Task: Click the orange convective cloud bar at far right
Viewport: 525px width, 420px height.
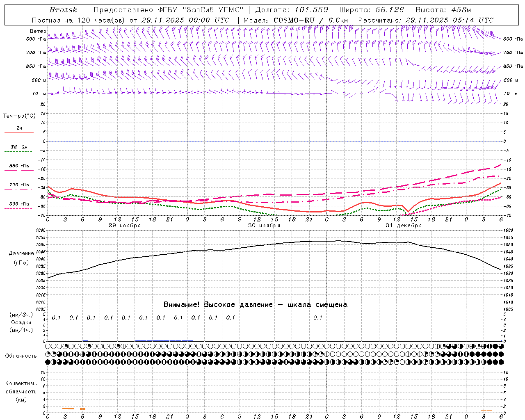Action: click(x=486, y=410)
